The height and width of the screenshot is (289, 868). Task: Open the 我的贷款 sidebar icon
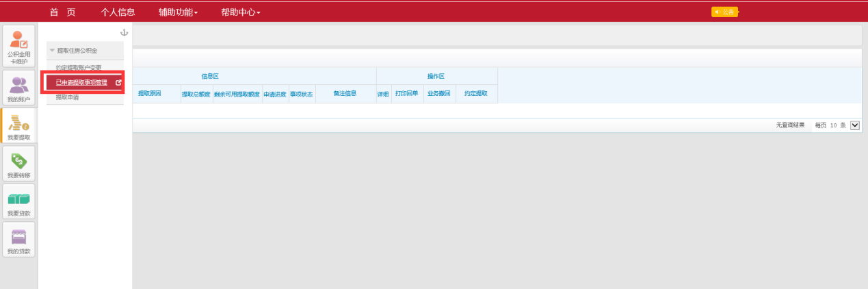(x=18, y=240)
